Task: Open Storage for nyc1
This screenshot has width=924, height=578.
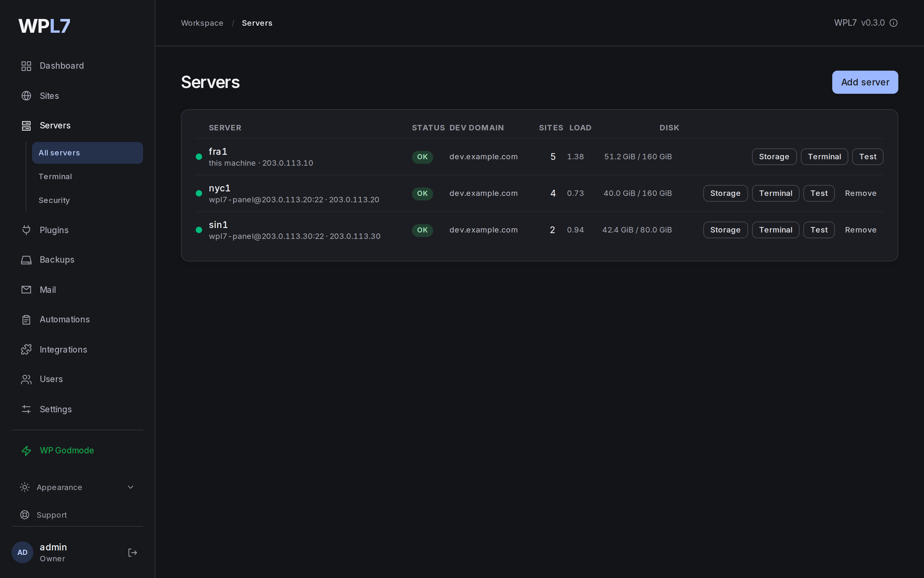Action: [x=725, y=193]
